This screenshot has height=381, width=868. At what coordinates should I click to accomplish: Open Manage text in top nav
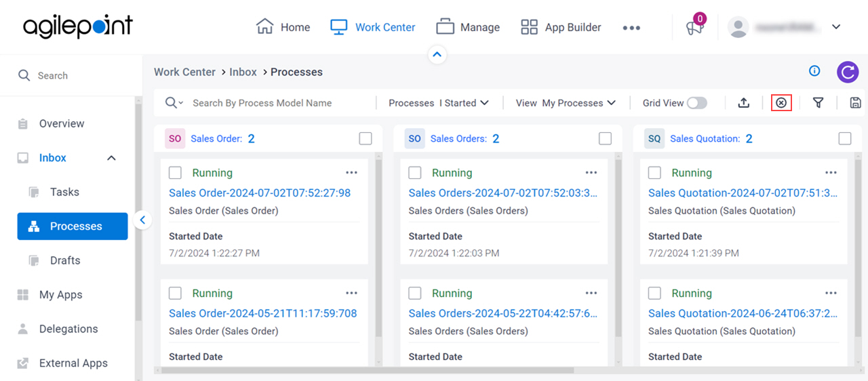[x=480, y=27]
